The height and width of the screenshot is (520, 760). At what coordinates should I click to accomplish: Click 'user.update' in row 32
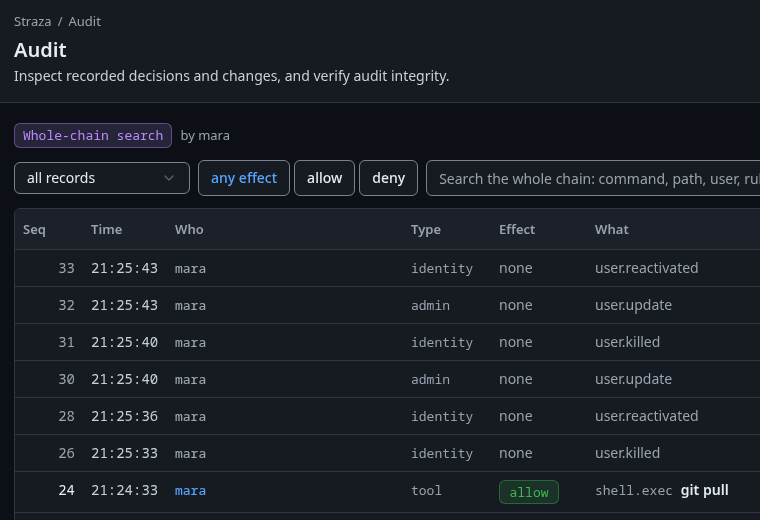click(633, 305)
